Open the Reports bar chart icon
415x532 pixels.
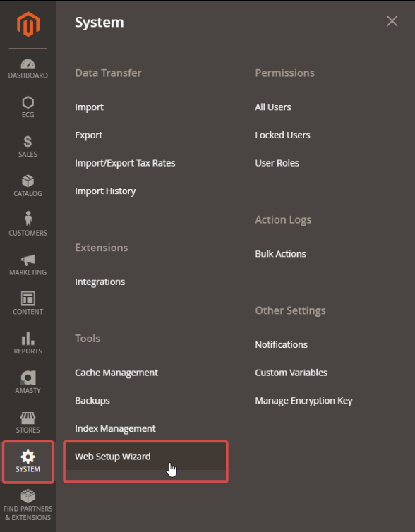coord(28,339)
